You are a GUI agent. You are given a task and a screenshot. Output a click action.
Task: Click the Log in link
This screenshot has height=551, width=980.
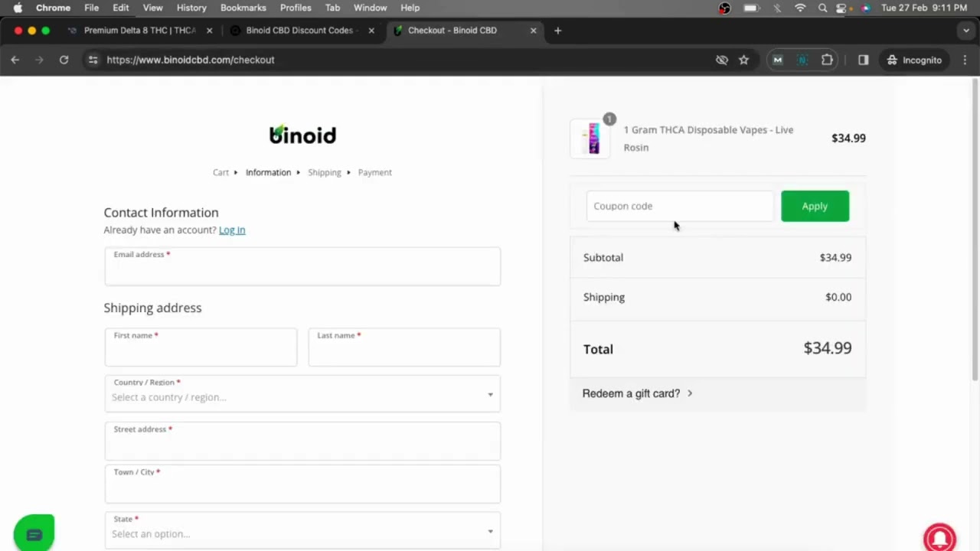pos(232,230)
